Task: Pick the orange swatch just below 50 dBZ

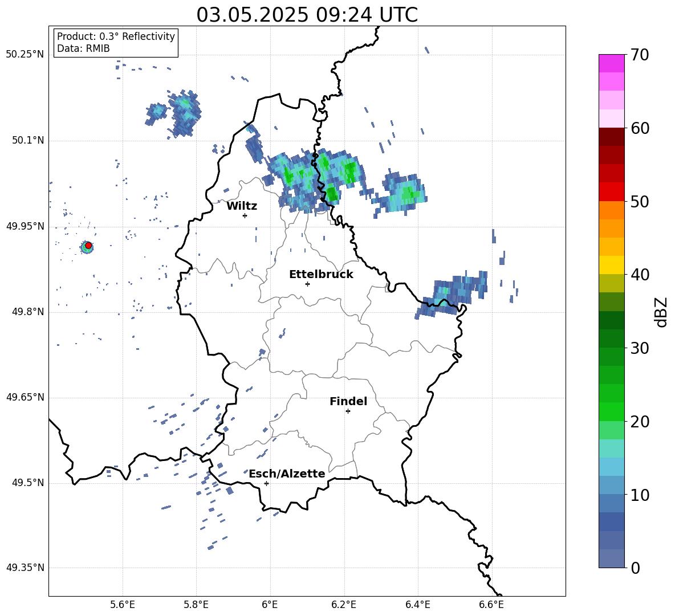Action: tap(611, 210)
